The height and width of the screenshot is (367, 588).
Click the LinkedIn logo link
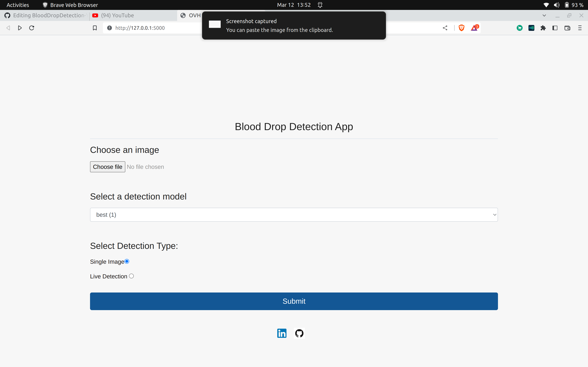pyautogui.click(x=282, y=333)
